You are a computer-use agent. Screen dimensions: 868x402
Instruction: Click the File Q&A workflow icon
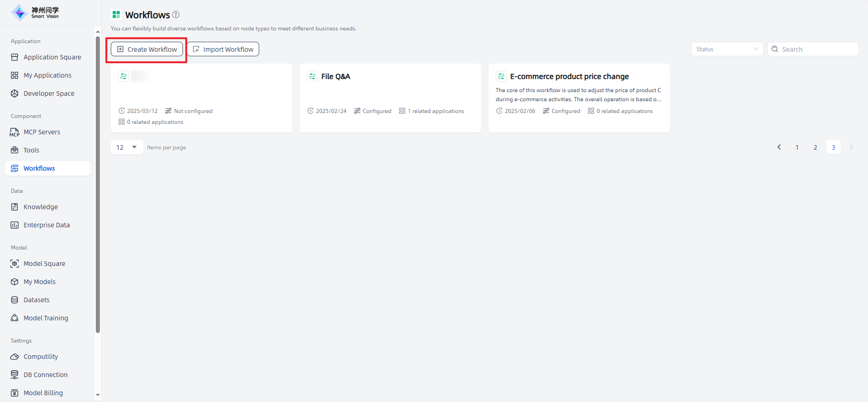point(312,76)
